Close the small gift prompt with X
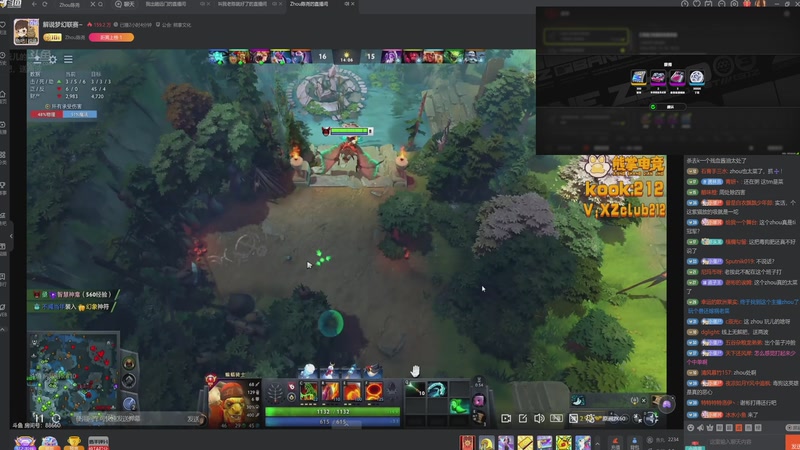 [x=643, y=401]
